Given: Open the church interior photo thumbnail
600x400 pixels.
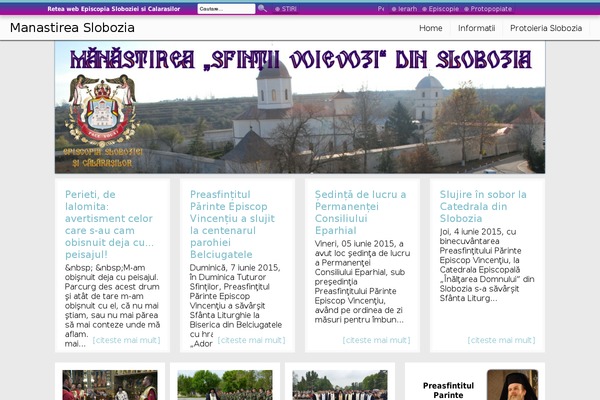Looking at the screenshot, I should click(x=110, y=385).
